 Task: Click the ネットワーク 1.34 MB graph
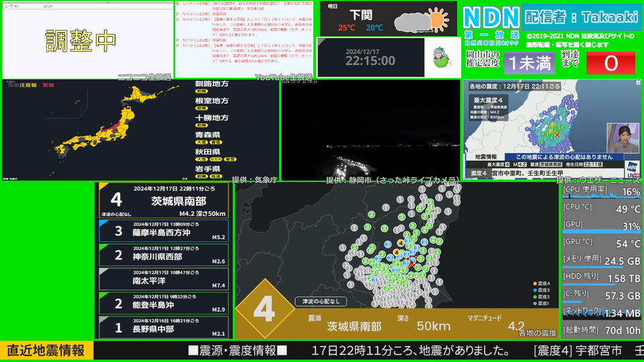(601, 313)
